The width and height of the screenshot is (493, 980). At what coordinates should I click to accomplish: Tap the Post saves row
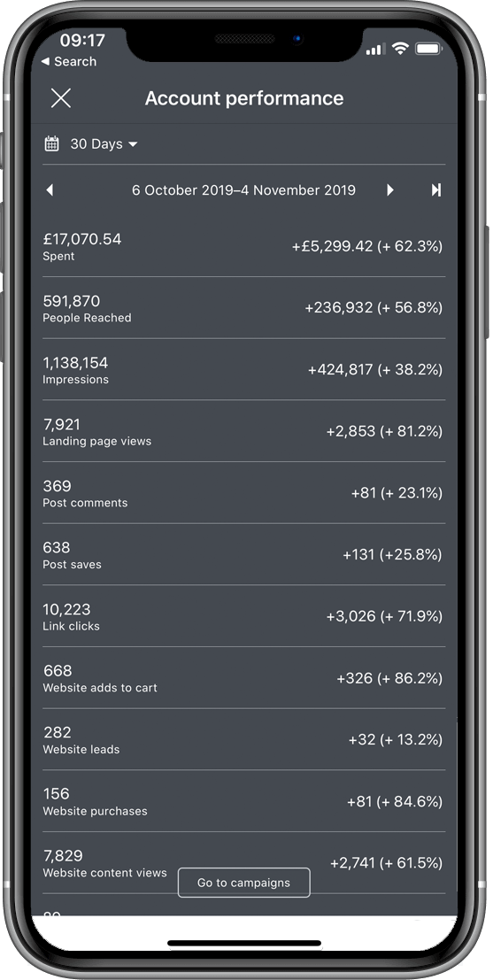pos(243,554)
